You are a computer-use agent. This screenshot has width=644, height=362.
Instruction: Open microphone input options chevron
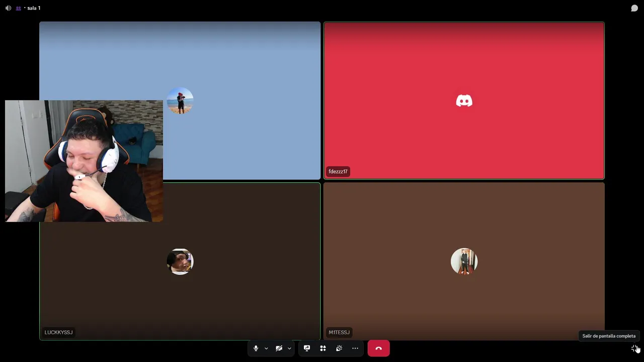[266, 348]
